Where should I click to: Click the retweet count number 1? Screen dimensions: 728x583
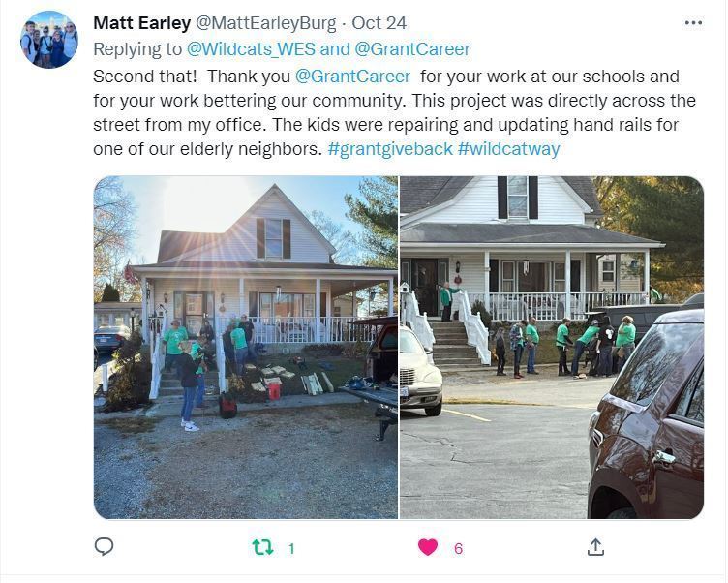[x=291, y=549]
